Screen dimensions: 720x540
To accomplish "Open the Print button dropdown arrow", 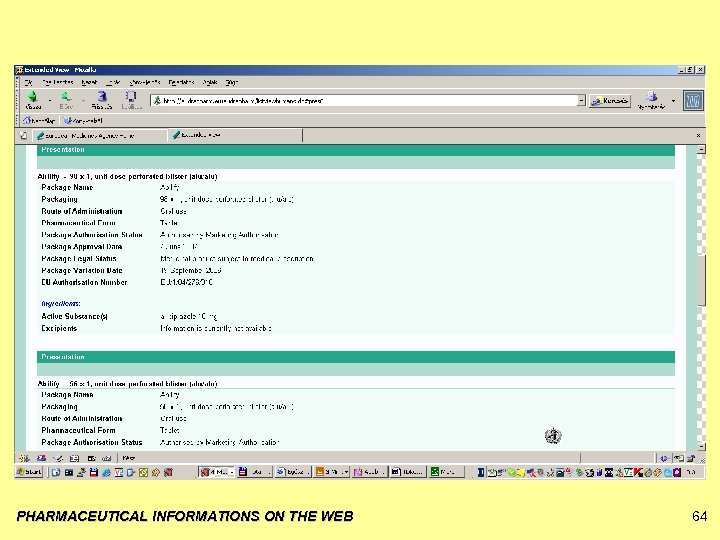I will tap(673, 101).
